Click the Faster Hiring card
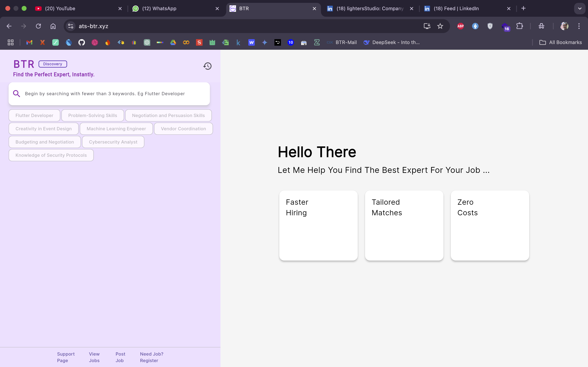This screenshot has width=588, height=367. pyautogui.click(x=318, y=225)
